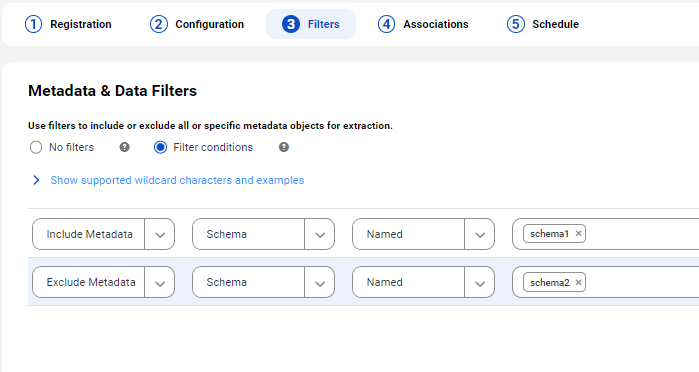Click the step 2 circle icon
699x372 pixels.
pyautogui.click(x=158, y=24)
